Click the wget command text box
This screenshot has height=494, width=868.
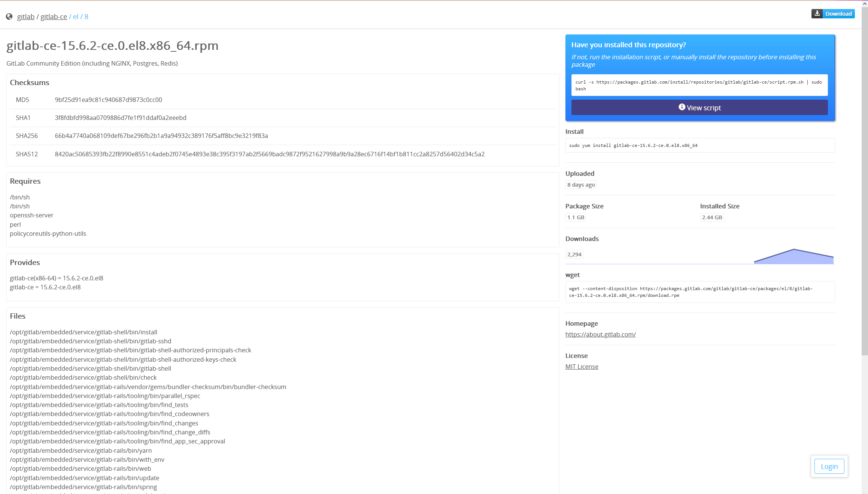tap(699, 292)
